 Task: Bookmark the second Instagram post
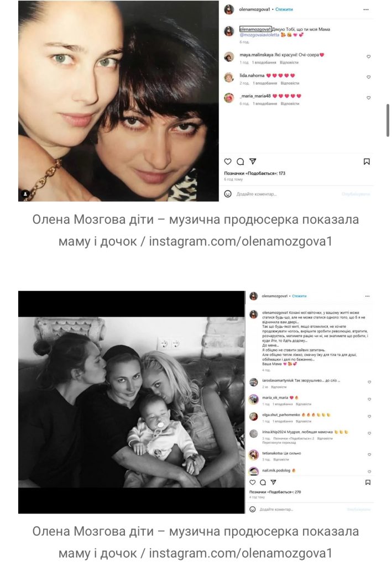click(x=368, y=482)
